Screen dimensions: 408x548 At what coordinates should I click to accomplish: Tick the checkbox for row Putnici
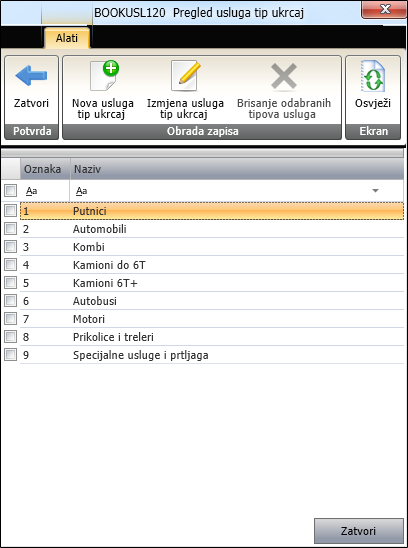pyautogui.click(x=10, y=210)
